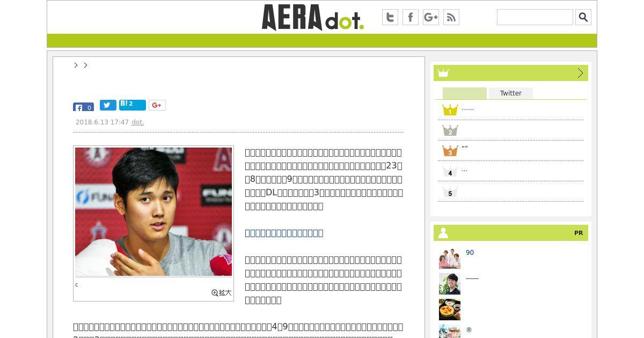Click the first breadcrumb chevron
The width and height of the screenshot is (644, 338).
[x=76, y=65]
